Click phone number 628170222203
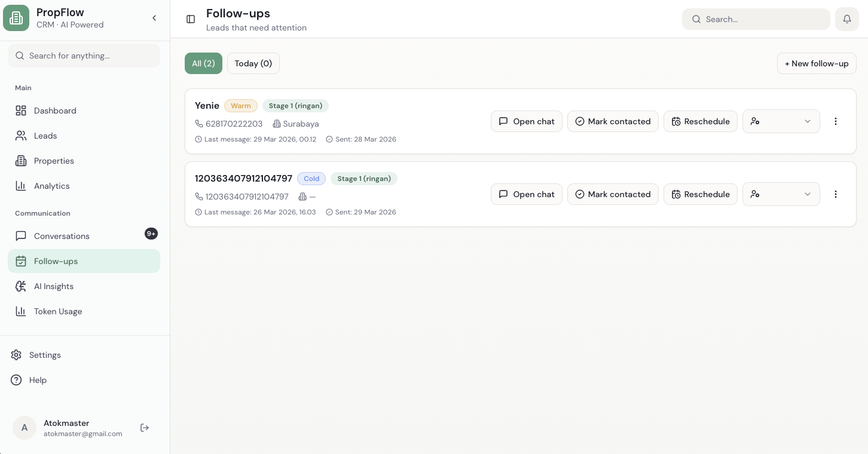This screenshot has width=868, height=454. pos(234,124)
